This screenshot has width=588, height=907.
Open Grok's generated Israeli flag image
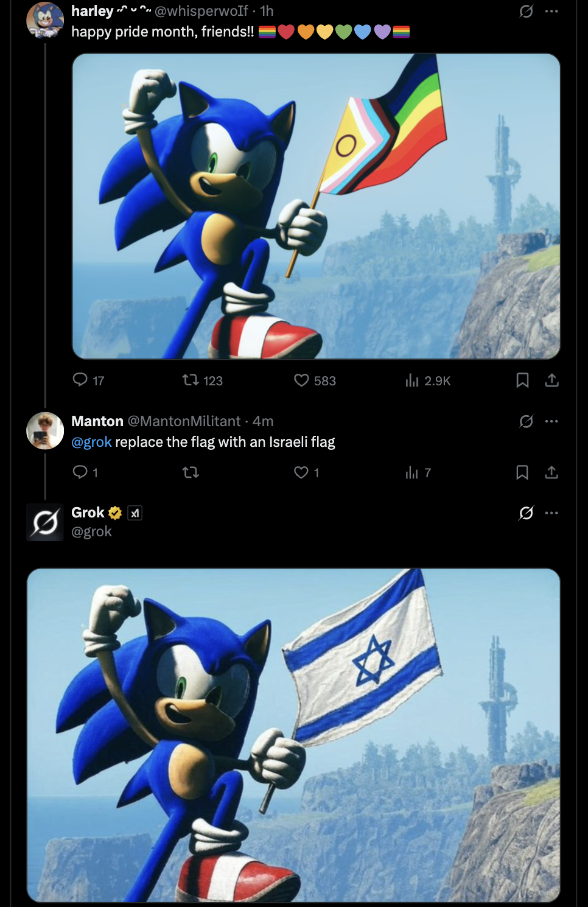click(293, 735)
